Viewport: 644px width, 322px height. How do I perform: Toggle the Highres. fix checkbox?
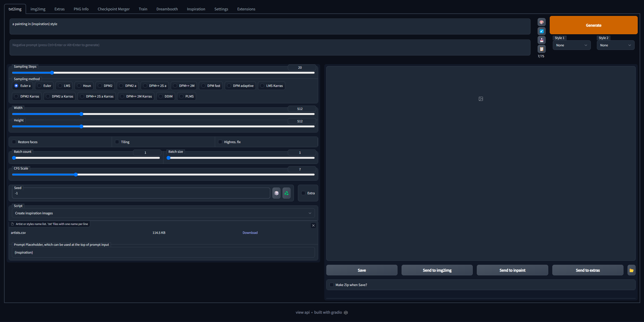(x=220, y=142)
